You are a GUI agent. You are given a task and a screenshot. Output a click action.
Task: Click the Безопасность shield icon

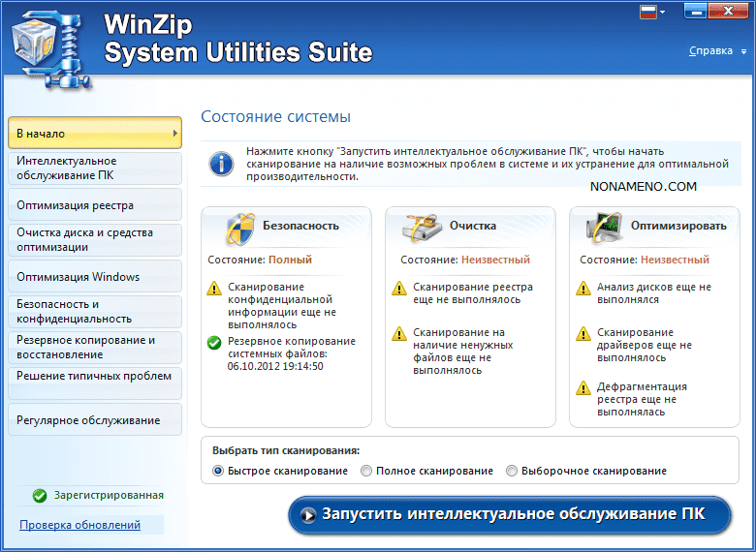tap(238, 228)
